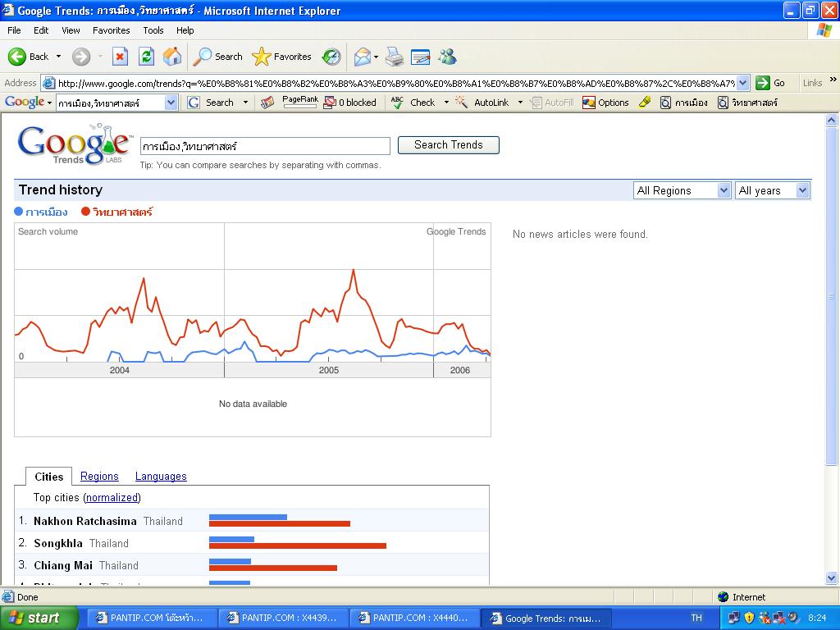Find word การเมือง via toolbar button
This screenshot has height=630, width=840.
tap(684, 103)
